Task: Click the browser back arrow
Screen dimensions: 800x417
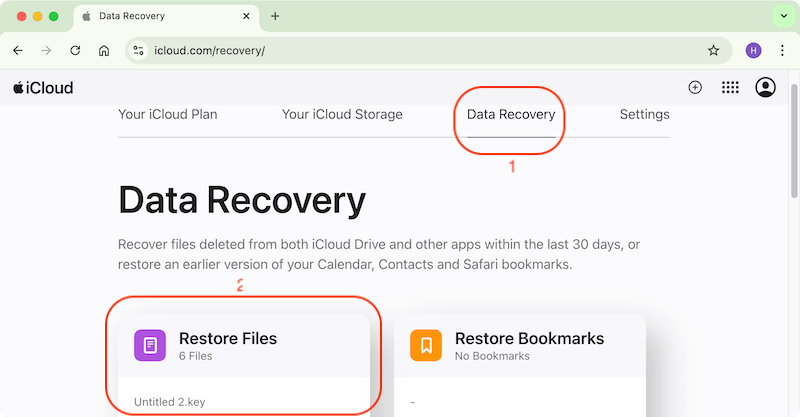Action: [18, 50]
